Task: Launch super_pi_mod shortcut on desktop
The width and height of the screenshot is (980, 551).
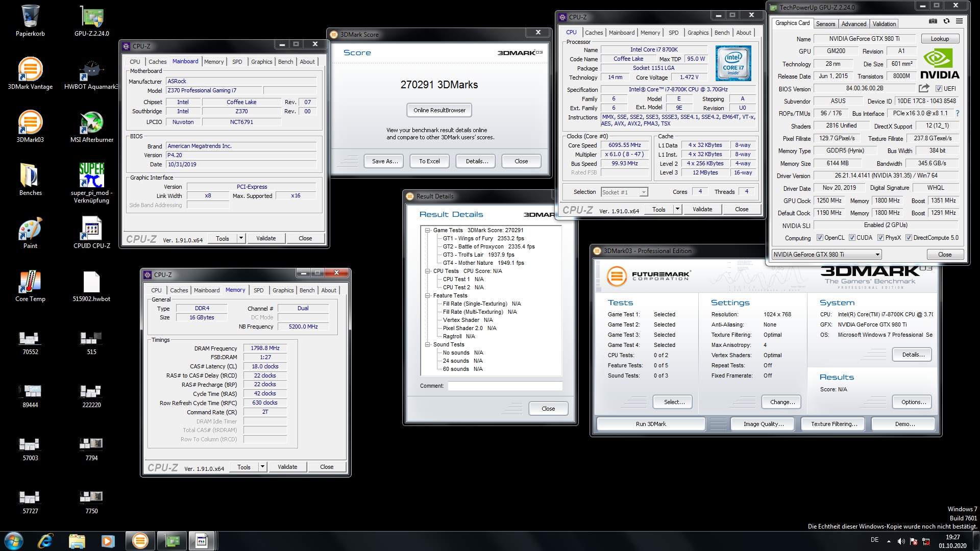Action: pos(92,183)
